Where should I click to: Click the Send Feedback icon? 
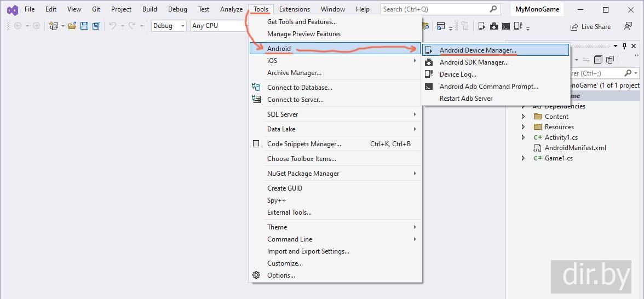click(628, 26)
